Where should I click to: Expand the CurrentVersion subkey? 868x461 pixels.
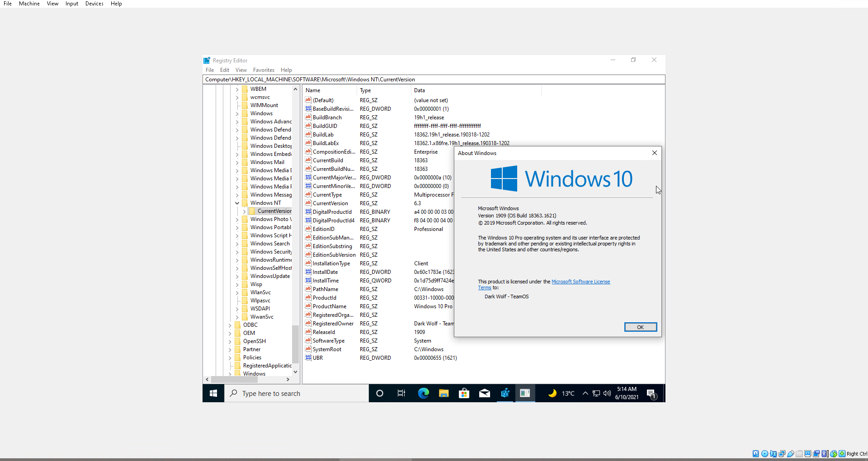coord(244,211)
